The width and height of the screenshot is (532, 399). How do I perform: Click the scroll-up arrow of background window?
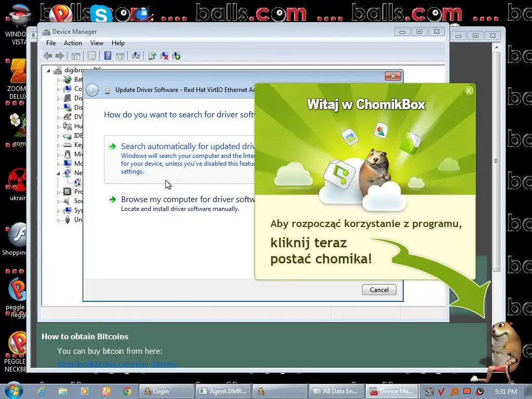pos(497,47)
